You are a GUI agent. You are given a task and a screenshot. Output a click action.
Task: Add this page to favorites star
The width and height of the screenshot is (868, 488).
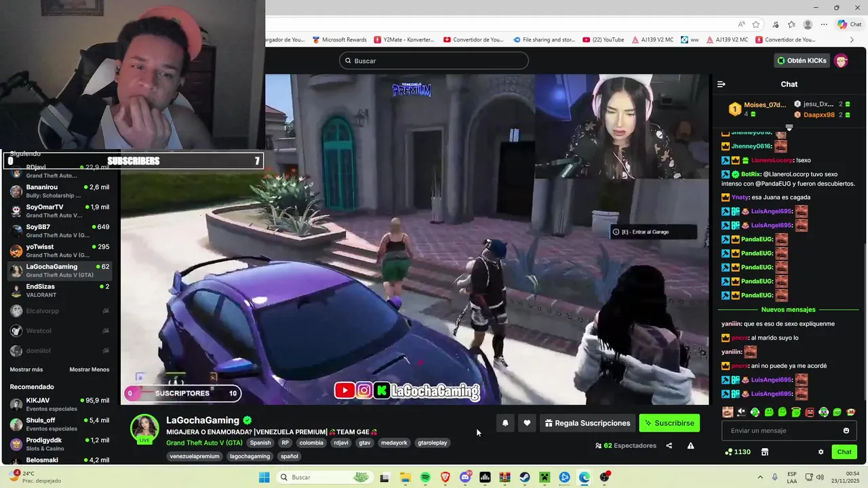point(755,24)
